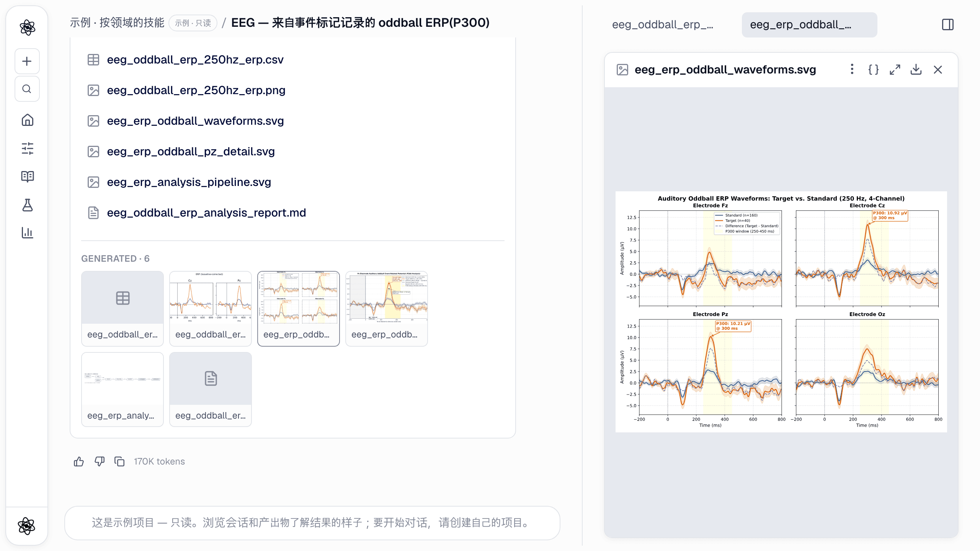Select the four-electrode waveforms thumbnail
The height and width of the screenshot is (551, 980).
click(x=299, y=309)
